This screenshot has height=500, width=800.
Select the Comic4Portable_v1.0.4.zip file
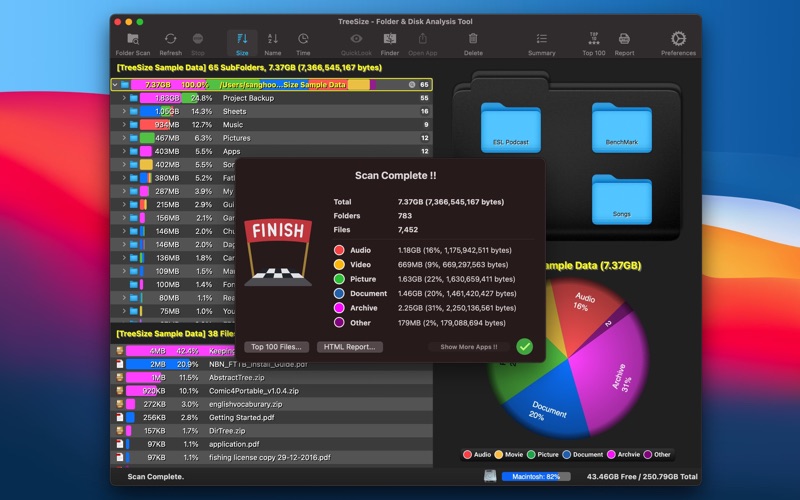(271, 391)
